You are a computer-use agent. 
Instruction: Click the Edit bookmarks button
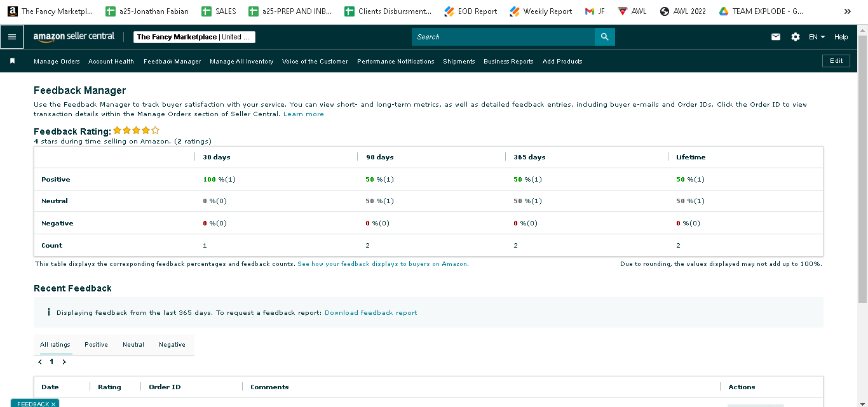836,61
